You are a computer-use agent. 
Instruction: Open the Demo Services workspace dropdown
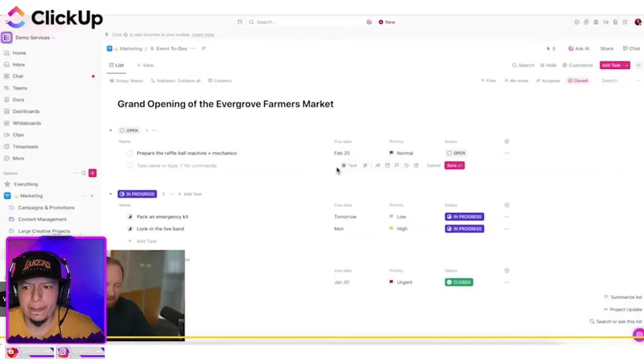coord(34,38)
